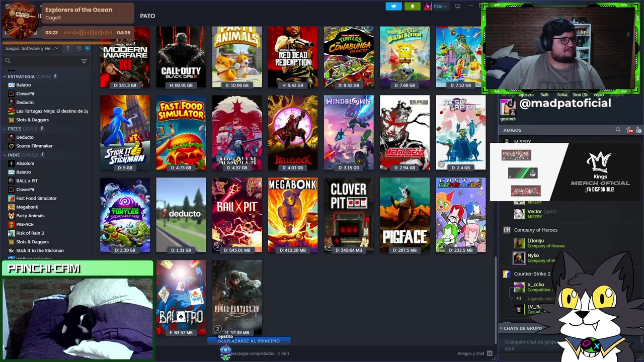
Task: Select Fast Food Simulator in the sidebar
Action: 36,198
